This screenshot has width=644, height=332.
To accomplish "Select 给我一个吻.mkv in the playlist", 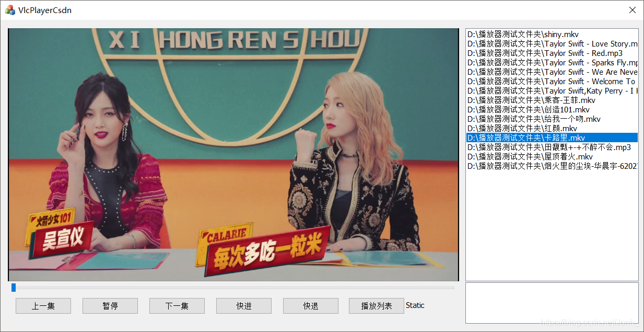I will (552, 119).
